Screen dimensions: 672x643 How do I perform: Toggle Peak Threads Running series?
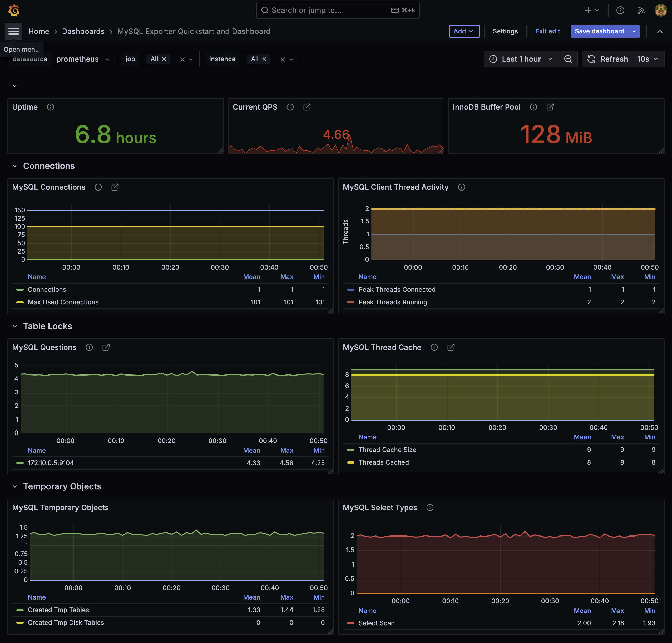coord(393,302)
